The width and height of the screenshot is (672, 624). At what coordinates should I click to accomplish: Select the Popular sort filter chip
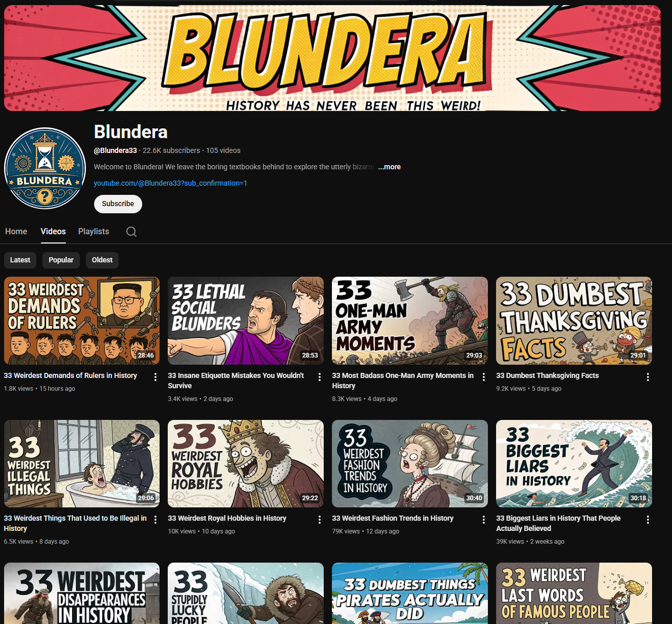pyautogui.click(x=61, y=260)
